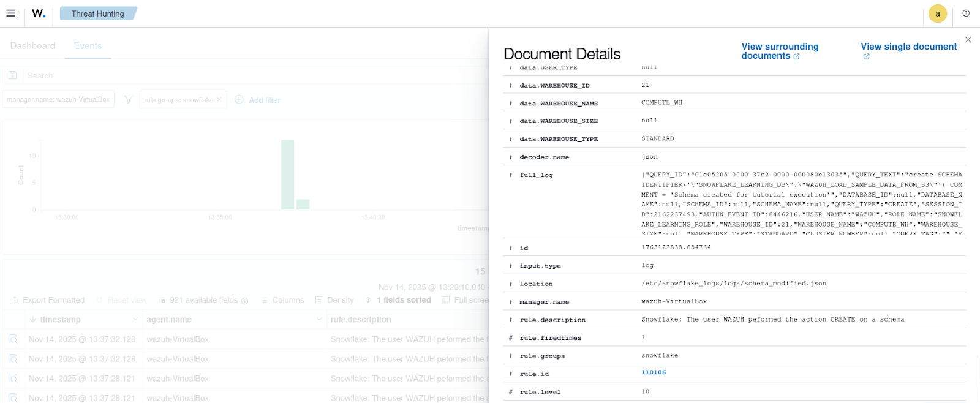This screenshot has width=980, height=403.
Task: Click the rule.groups snowflake value
Action: click(x=660, y=355)
